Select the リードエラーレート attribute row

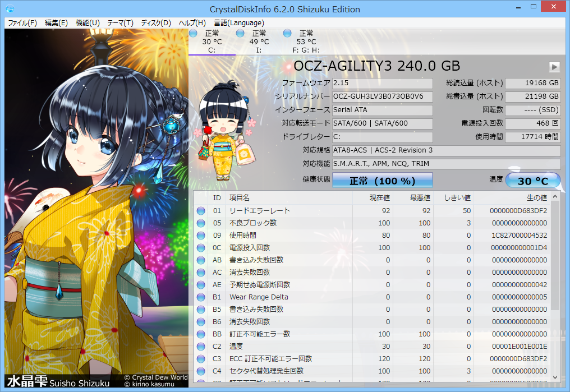point(373,211)
